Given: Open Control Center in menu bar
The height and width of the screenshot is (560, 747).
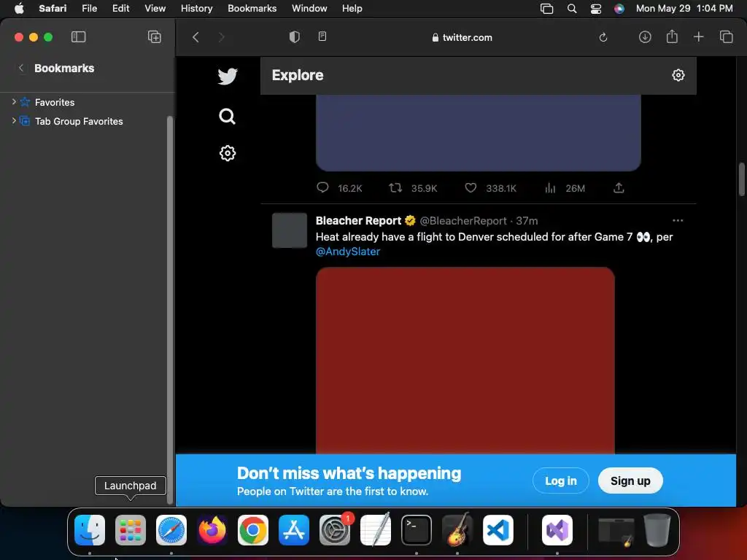Looking at the screenshot, I should [595, 9].
